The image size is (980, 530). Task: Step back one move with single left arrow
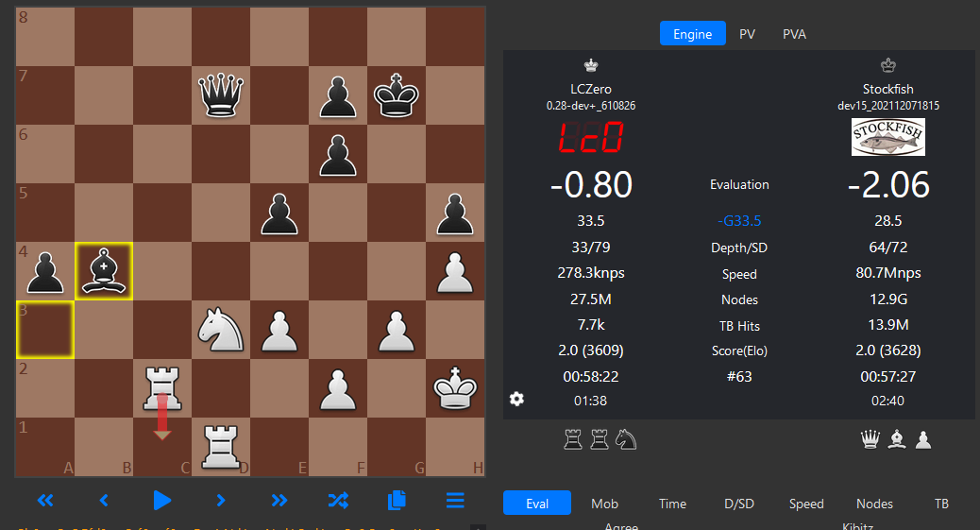coord(104,501)
